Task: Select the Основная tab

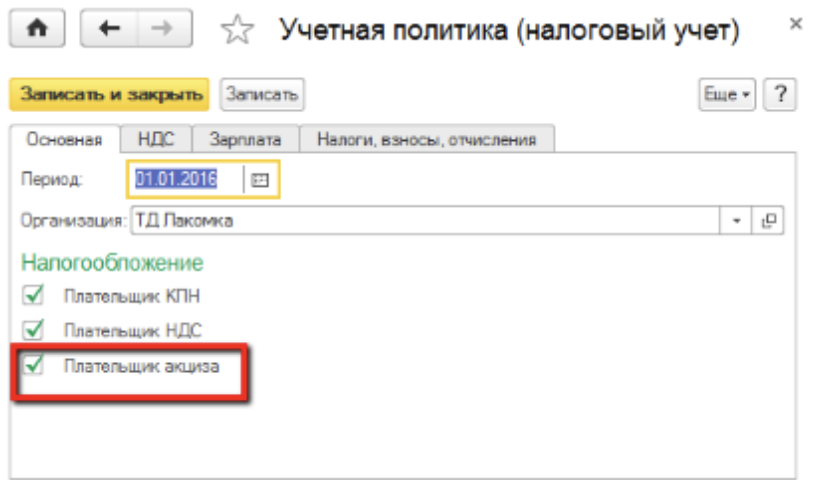Action: 65,140
